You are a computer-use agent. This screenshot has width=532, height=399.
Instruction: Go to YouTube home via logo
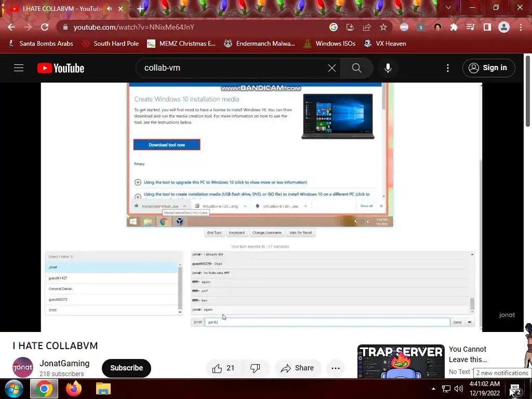click(61, 68)
